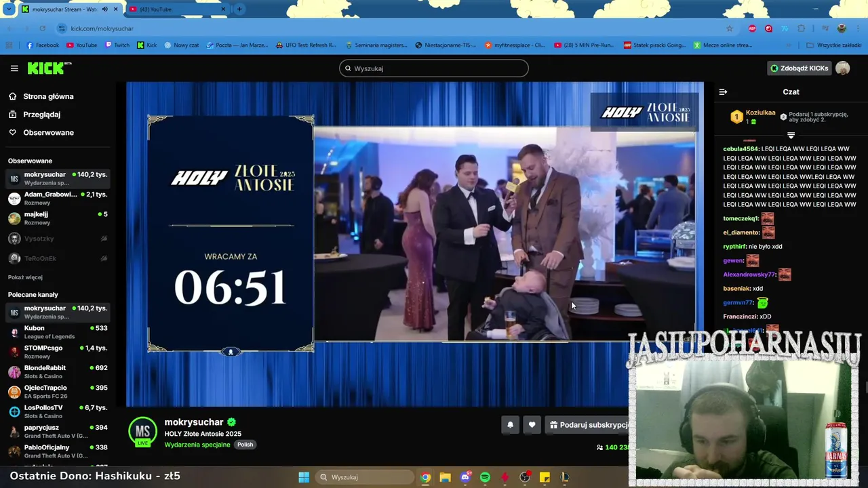868x488 pixels.
Task: Open Nowy czat bookmark
Action: point(181,45)
